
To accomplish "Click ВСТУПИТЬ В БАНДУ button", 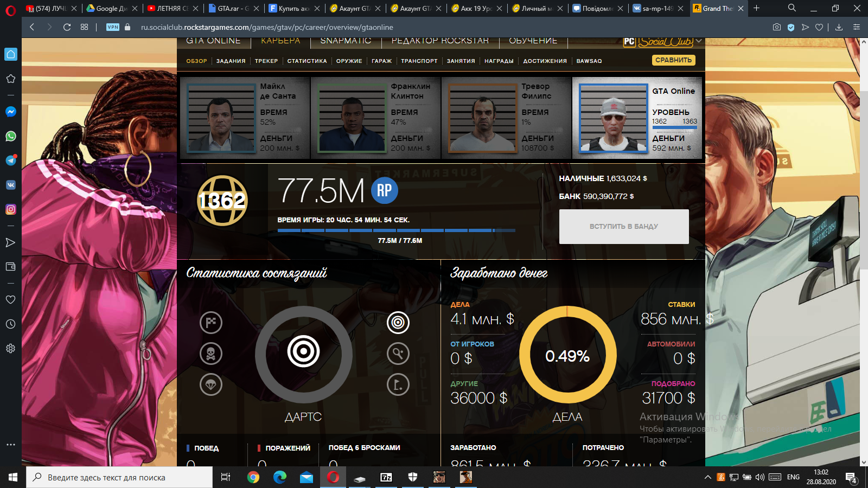I will click(x=624, y=227).
